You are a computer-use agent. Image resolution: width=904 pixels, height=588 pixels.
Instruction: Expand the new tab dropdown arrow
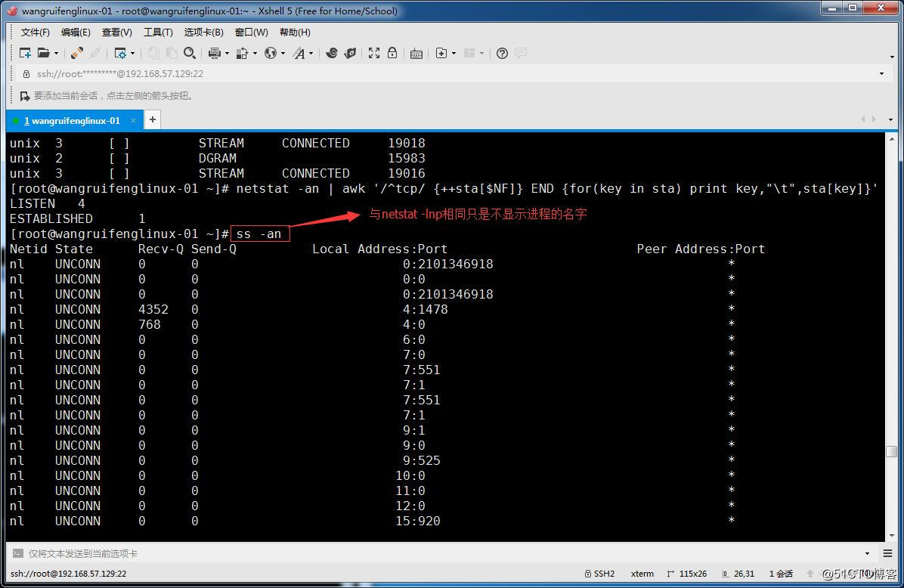(454, 54)
